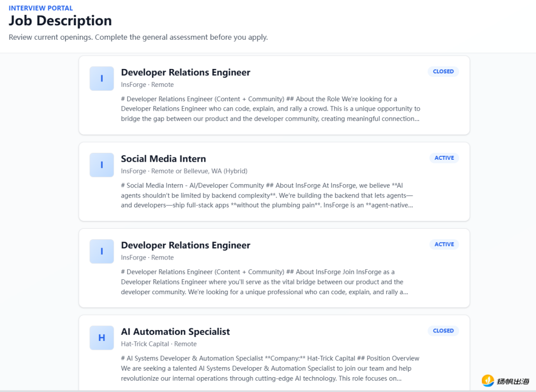The image size is (536, 392).
Task: Click the sailboat watermark logo icon
Action: tap(488, 381)
